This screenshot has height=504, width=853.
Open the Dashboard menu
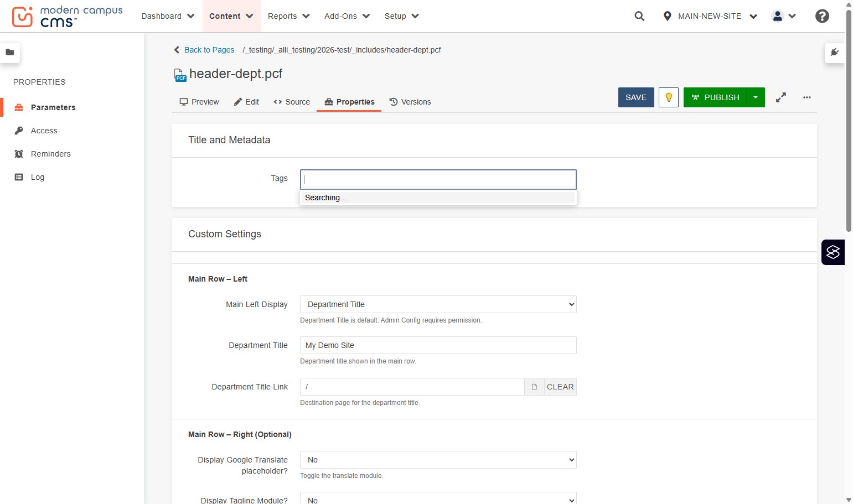click(168, 16)
